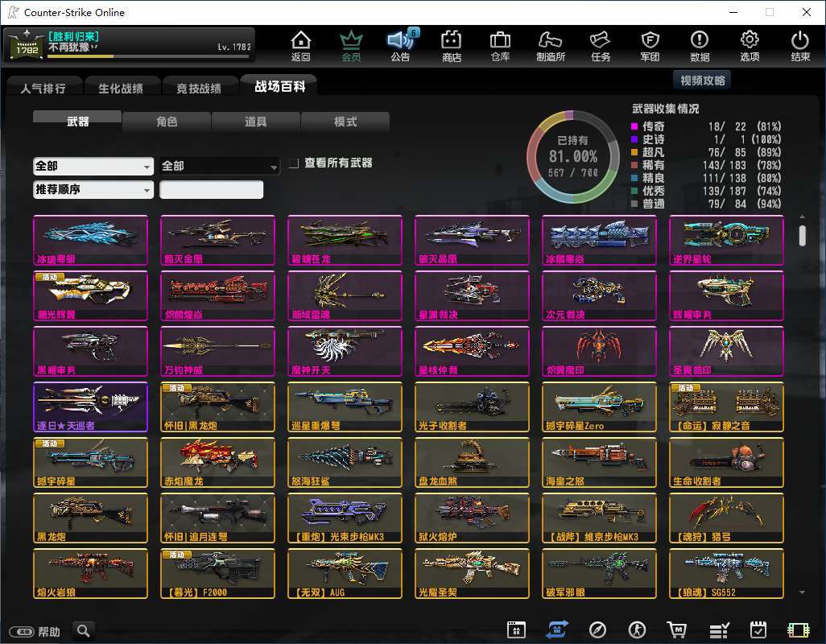
Task: Open the 炽翼魔印 weapon card
Action: click(599, 351)
